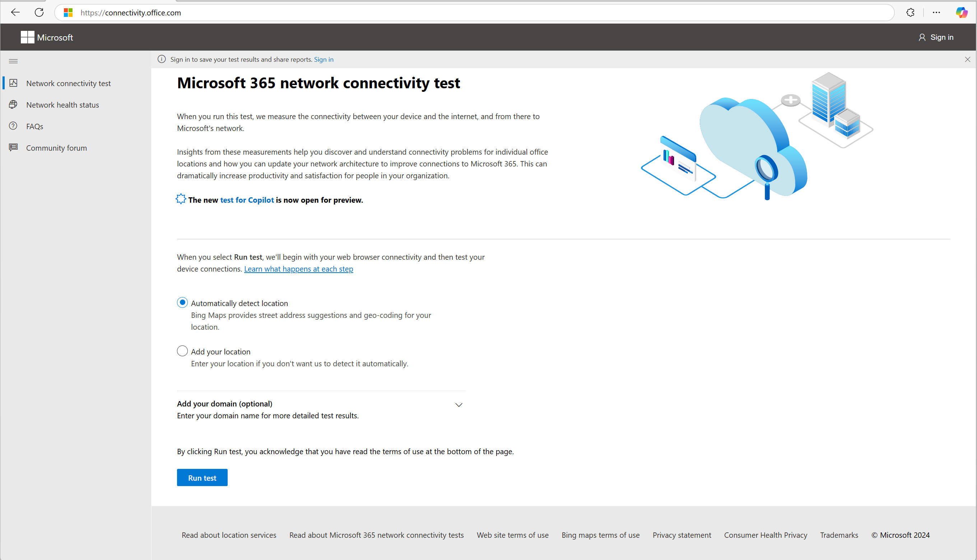Click Community forum menu item
The width and height of the screenshot is (977, 560).
click(56, 147)
